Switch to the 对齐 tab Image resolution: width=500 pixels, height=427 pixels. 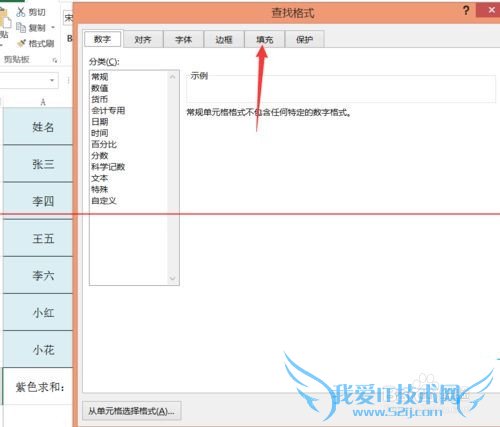(143, 40)
